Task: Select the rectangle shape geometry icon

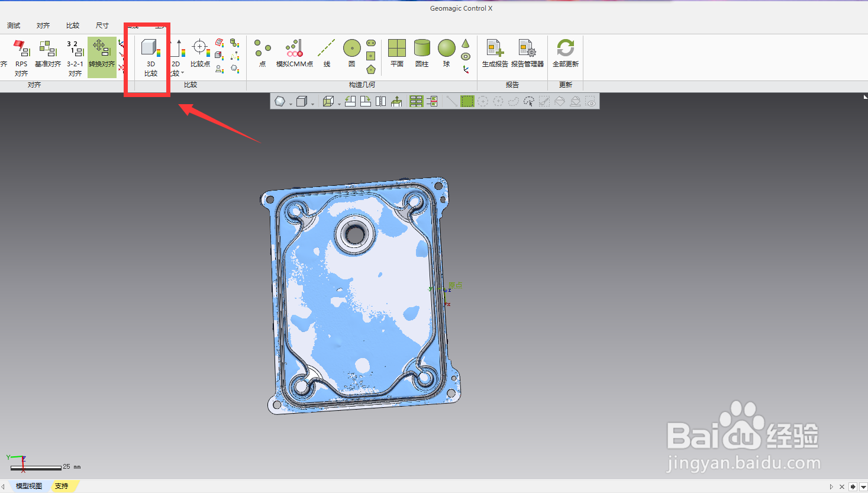Action: click(x=371, y=56)
